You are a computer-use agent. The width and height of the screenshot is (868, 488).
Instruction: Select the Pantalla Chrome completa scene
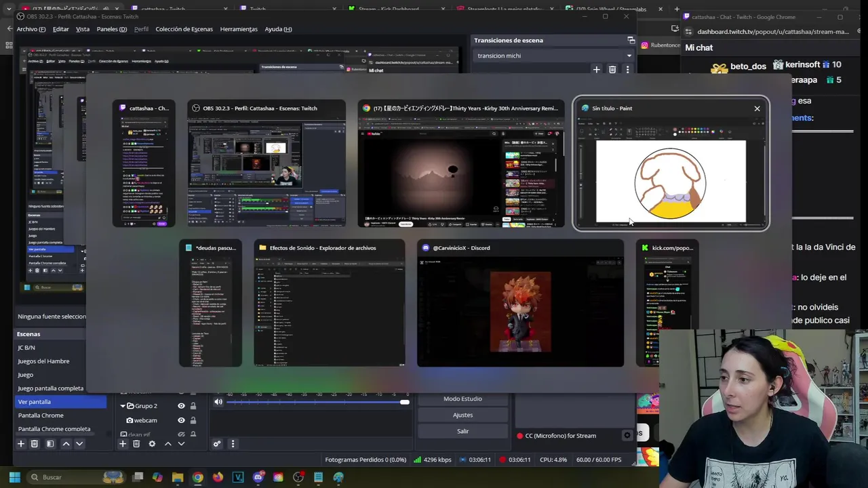[60, 429]
